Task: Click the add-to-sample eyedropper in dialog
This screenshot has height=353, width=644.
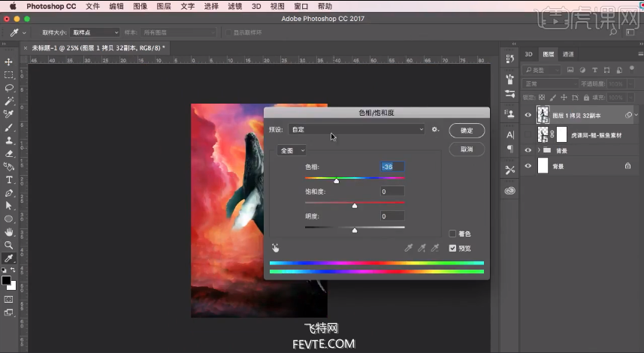Action: click(x=422, y=248)
